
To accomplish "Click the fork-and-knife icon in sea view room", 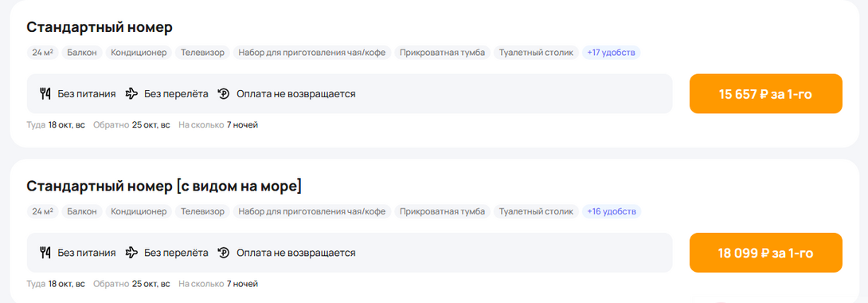I will tap(45, 253).
